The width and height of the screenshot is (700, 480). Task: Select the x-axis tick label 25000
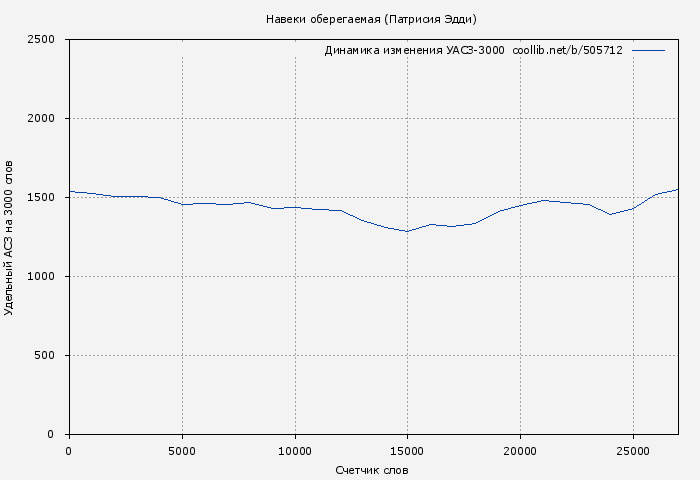click(x=633, y=451)
